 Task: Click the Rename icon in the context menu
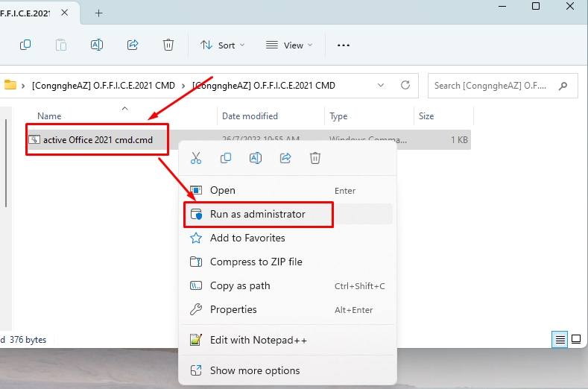256,158
